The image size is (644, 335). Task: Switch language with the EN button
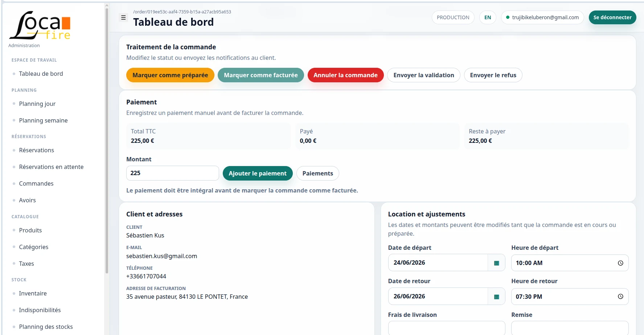pyautogui.click(x=488, y=17)
